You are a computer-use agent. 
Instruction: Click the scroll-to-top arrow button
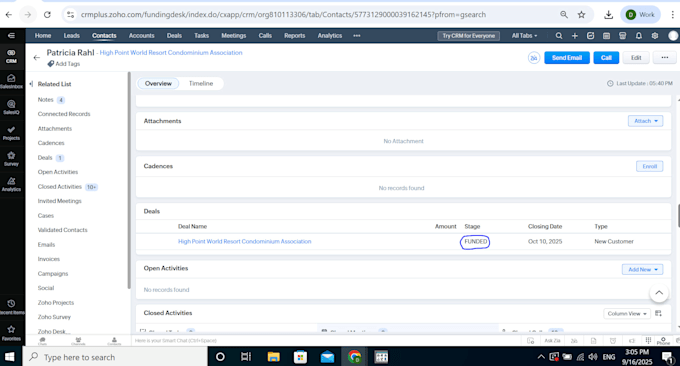pyautogui.click(x=659, y=293)
